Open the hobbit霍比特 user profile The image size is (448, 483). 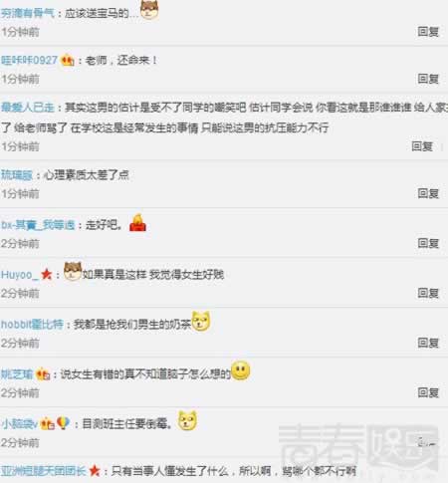[x=32, y=325]
